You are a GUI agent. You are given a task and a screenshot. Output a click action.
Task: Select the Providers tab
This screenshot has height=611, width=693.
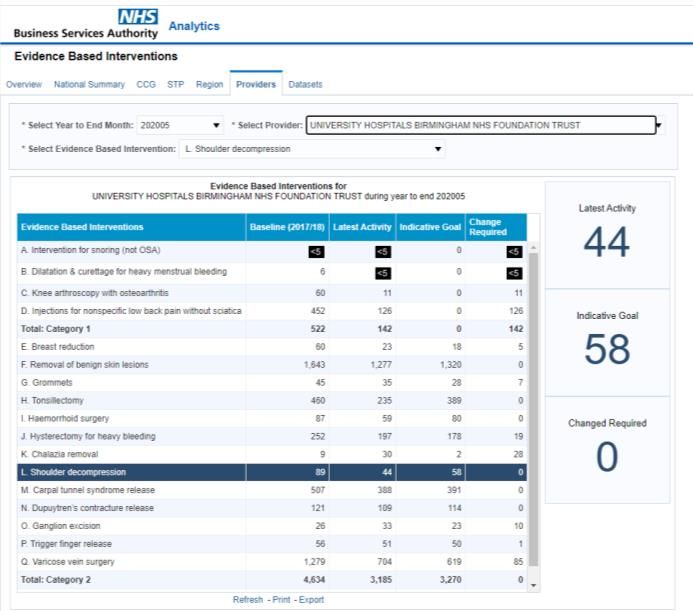(x=256, y=84)
